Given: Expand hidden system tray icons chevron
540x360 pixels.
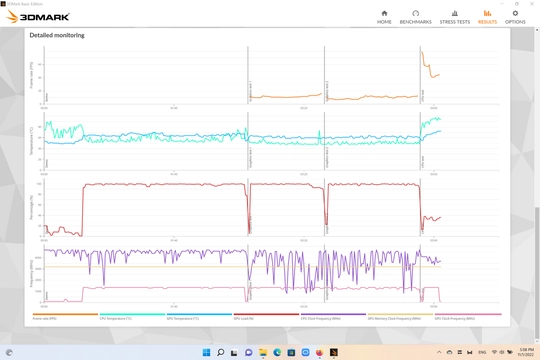Looking at the screenshot, I should (x=439, y=352).
